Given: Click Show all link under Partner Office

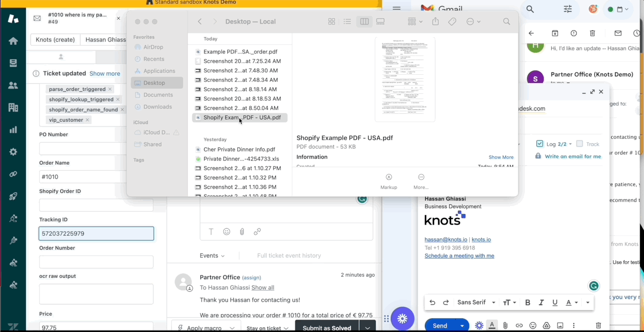Looking at the screenshot, I should click(x=263, y=288).
